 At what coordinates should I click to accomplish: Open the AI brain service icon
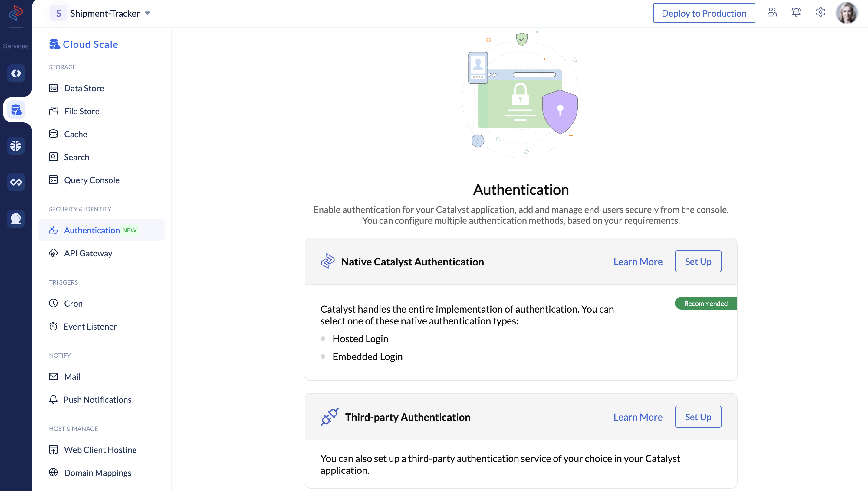(16, 146)
